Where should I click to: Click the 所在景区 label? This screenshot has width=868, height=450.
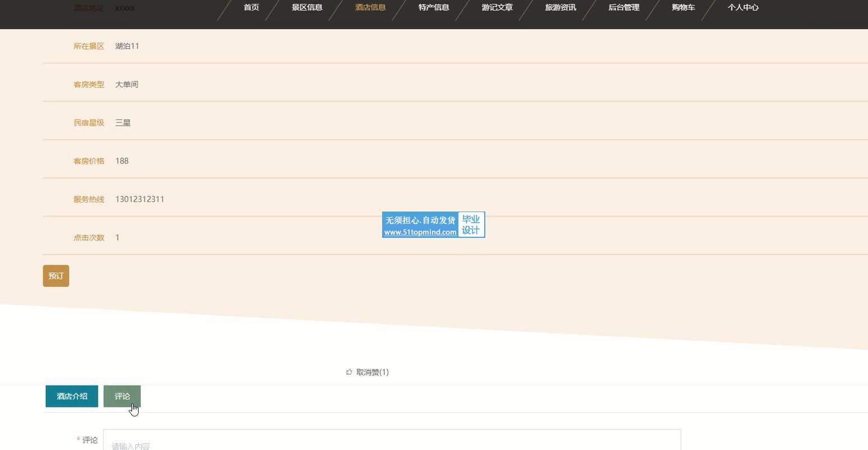(x=89, y=46)
